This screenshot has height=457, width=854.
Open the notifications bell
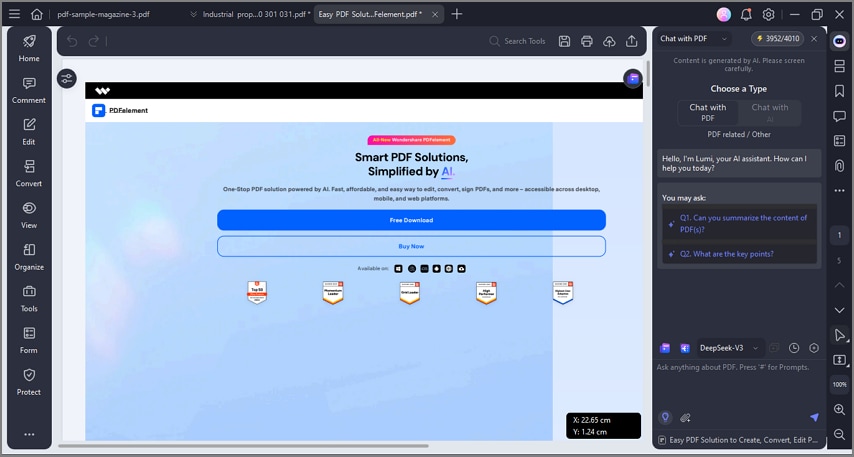coord(746,15)
